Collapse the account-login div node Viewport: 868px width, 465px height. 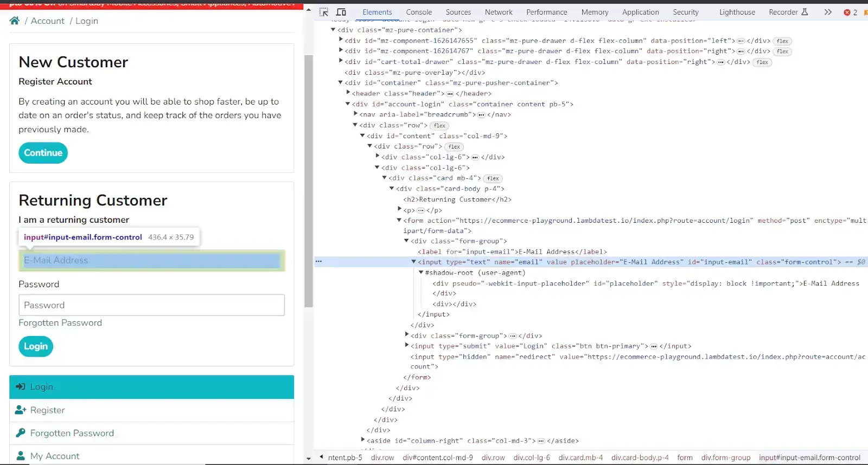click(x=348, y=104)
